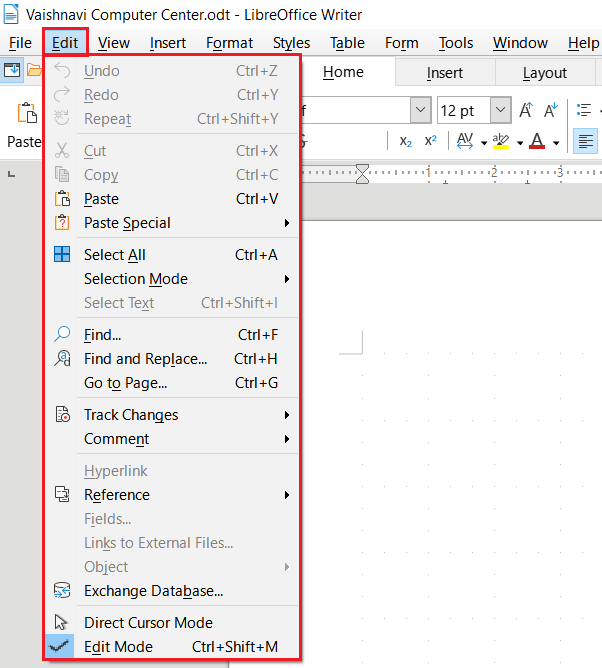This screenshot has width=602, height=668.
Task: Click the red Font color A icon
Action: (537, 141)
